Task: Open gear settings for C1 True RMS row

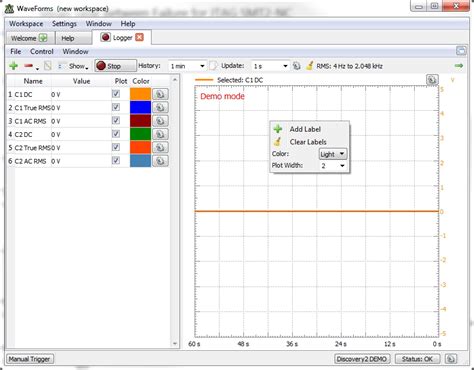Action: tap(160, 108)
